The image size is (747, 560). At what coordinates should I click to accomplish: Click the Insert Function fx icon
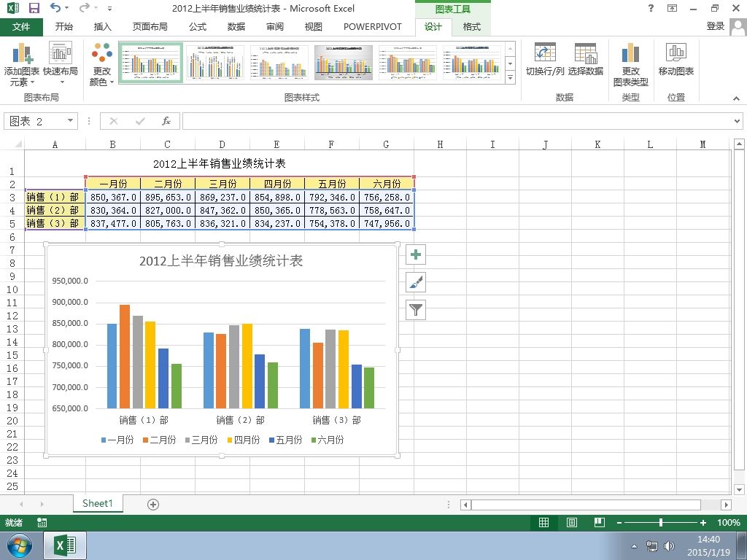click(166, 121)
